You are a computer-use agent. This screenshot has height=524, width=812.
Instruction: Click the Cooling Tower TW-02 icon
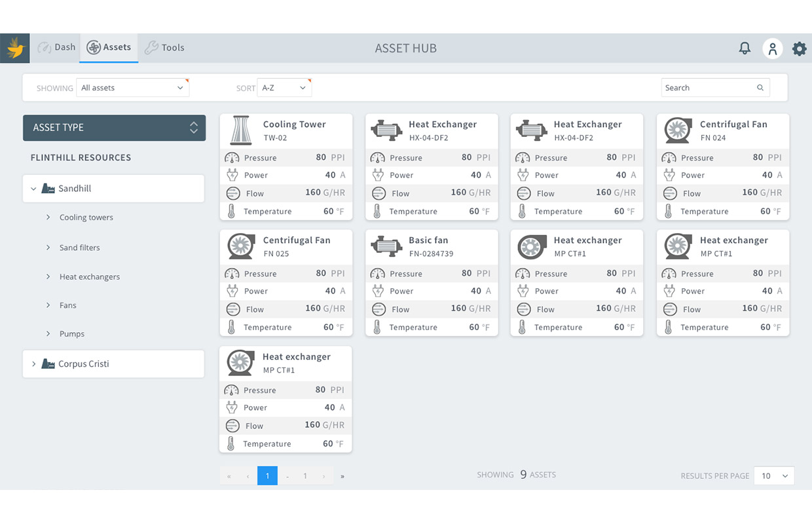point(241,130)
